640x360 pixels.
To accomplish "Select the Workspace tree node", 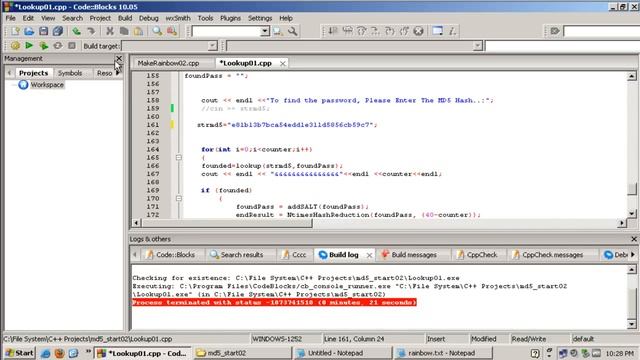I will tap(47, 85).
